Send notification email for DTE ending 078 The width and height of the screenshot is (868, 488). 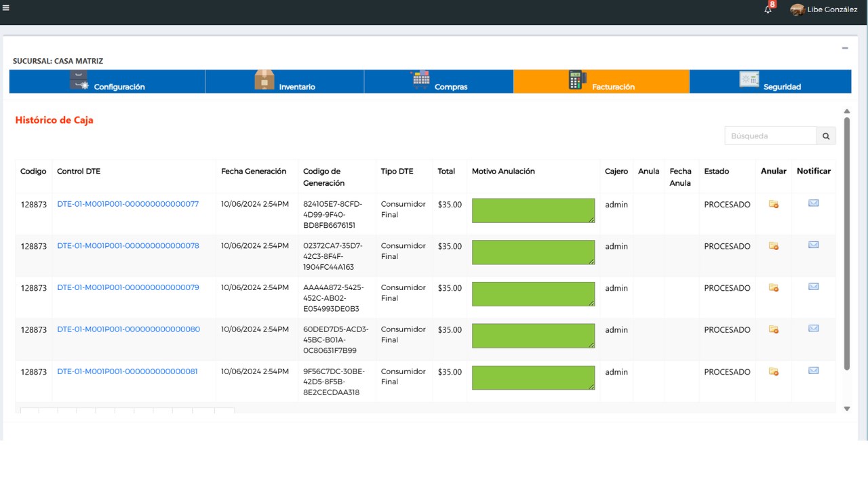tap(813, 245)
